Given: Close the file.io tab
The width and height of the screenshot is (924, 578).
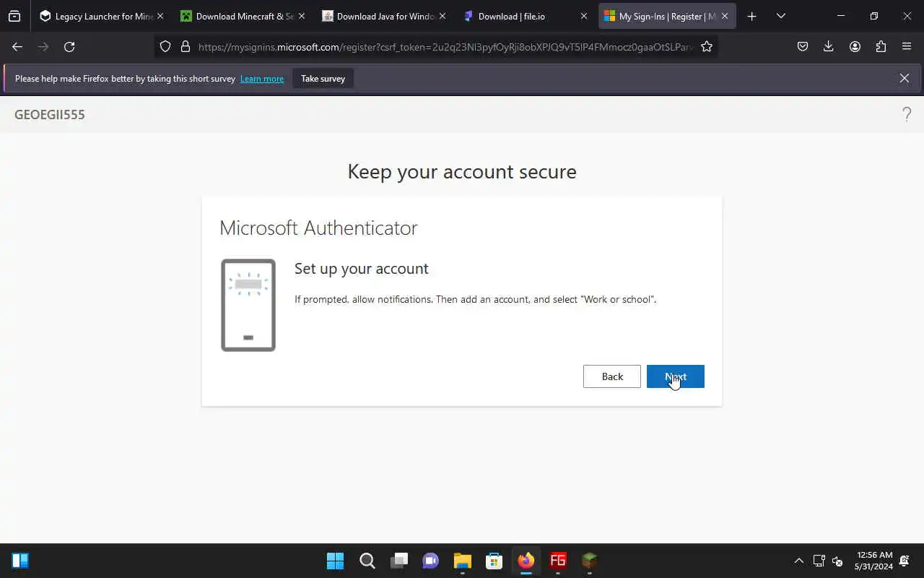Looking at the screenshot, I should pos(584,16).
